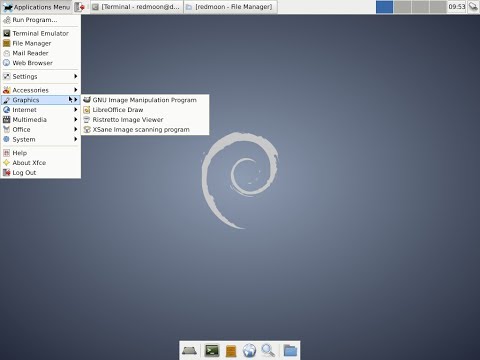The width and height of the screenshot is (480, 360).
Task: Click the Ristretto icon in submenu
Action: 87,120
